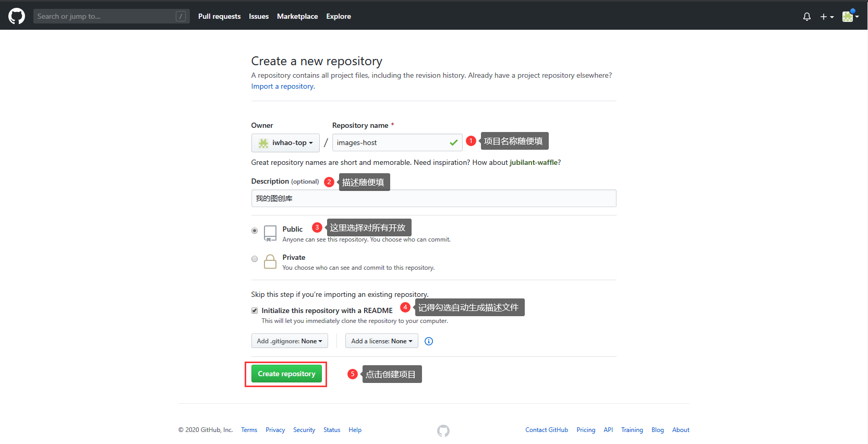Expand the Add .gitignore dropdown

click(290, 341)
